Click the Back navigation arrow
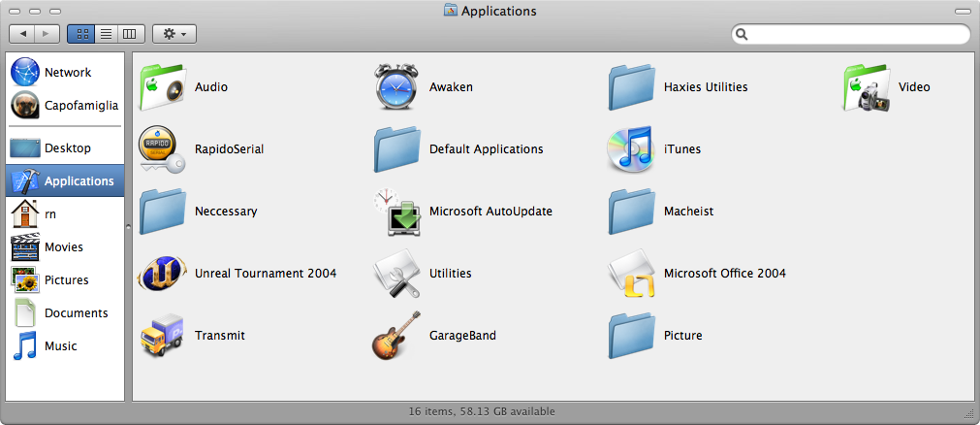The image size is (980, 425). (x=22, y=34)
